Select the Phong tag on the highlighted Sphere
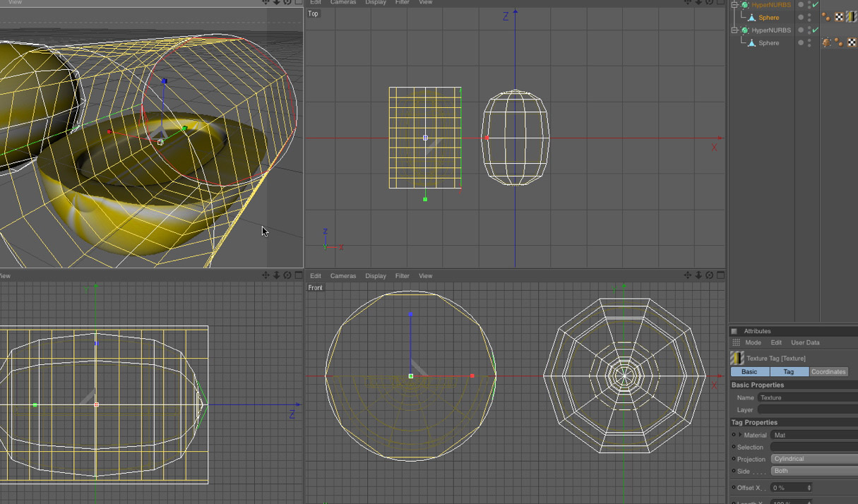 click(826, 18)
